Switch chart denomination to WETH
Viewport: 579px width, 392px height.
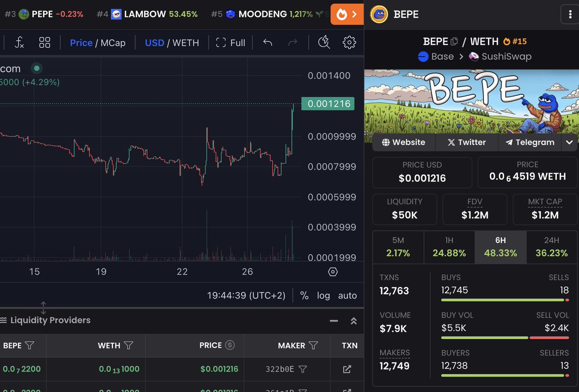(186, 42)
